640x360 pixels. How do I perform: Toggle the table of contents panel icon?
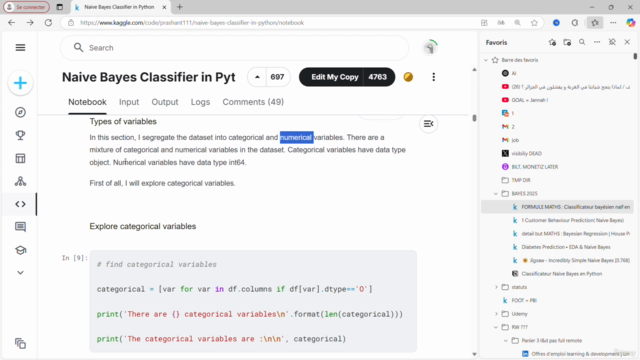pyautogui.click(x=429, y=124)
